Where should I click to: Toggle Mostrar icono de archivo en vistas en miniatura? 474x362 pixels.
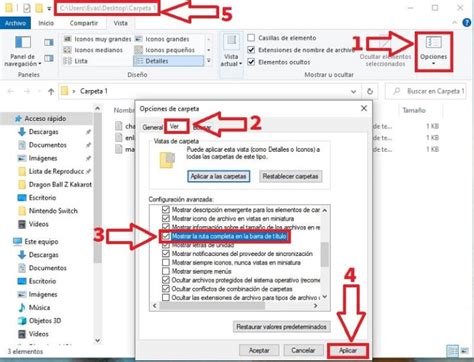click(166, 219)
